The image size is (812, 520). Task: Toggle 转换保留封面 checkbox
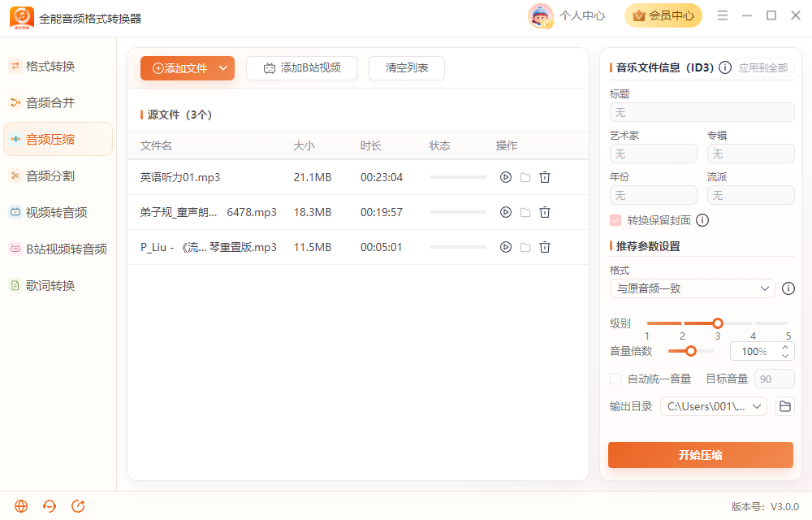tap(615, 220)
